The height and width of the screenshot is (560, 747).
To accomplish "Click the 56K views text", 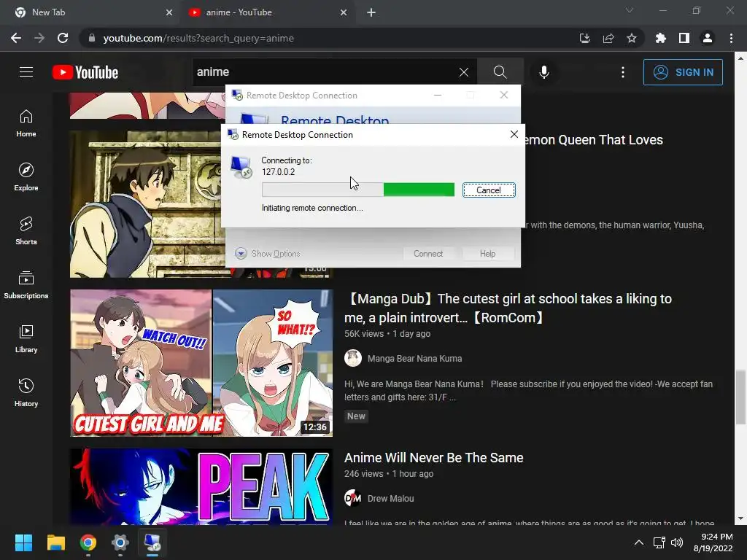I will [364, 334].
